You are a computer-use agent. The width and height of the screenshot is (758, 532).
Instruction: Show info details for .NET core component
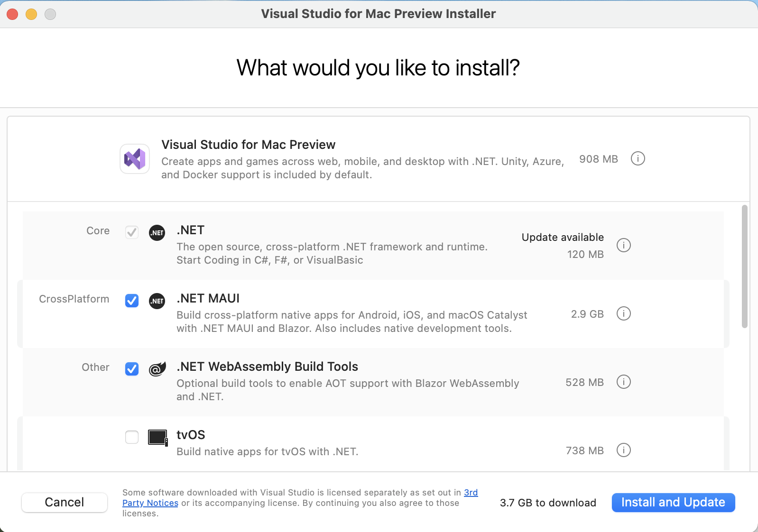(x=623, y=245)
